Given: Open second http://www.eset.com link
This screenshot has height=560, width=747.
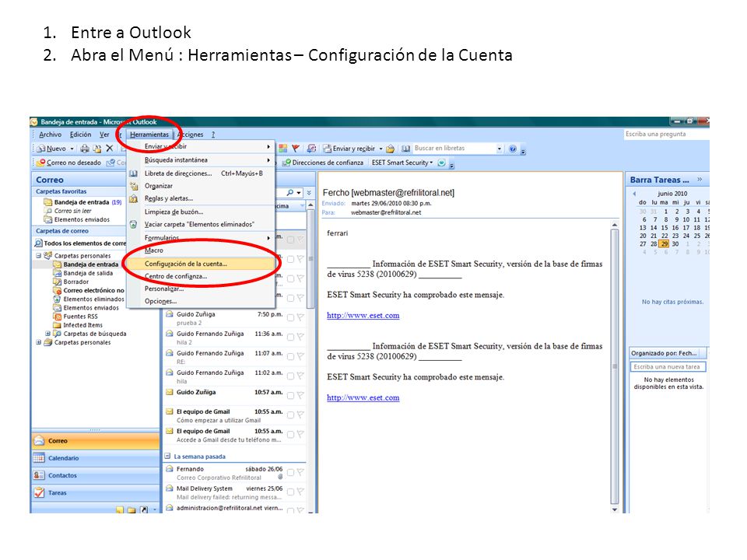Looking at the screenshot, I should 363,397.
